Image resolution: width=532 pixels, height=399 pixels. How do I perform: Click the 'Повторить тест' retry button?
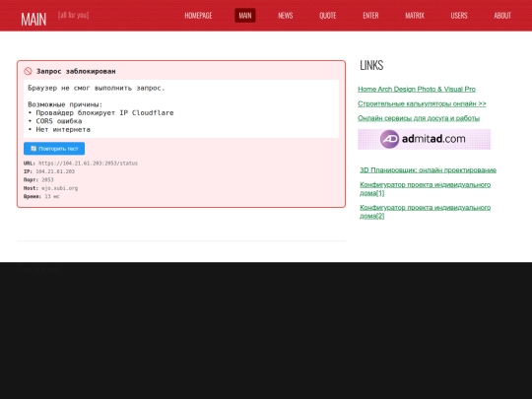[54, 149]
